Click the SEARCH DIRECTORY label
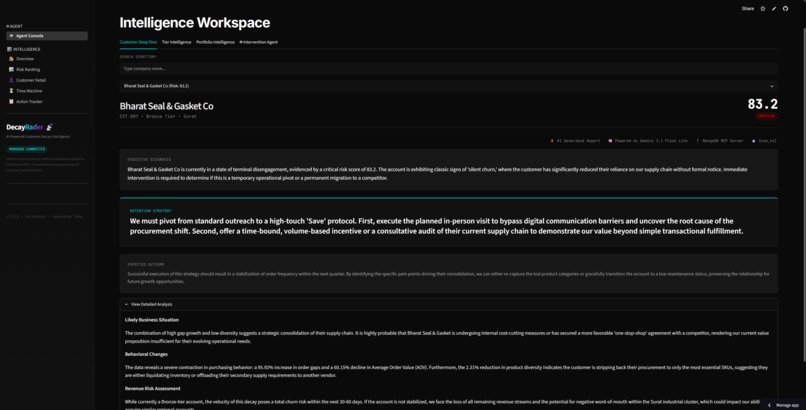The image size is (806, 410). (138, 57)
